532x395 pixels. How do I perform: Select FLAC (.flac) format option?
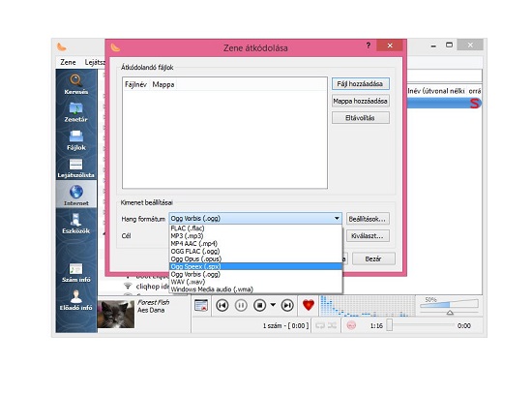click(x=255, y=228)
